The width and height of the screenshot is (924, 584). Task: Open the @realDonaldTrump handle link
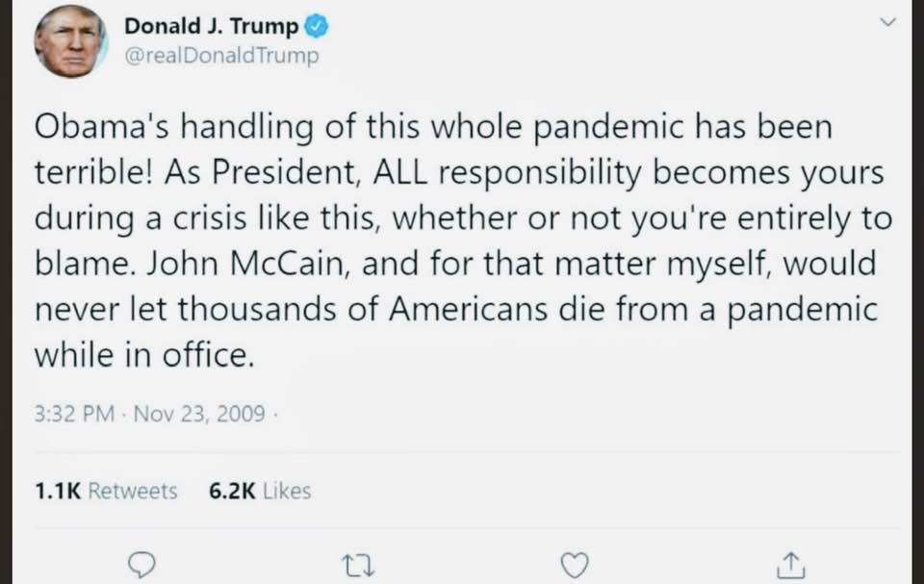[221, 56]
